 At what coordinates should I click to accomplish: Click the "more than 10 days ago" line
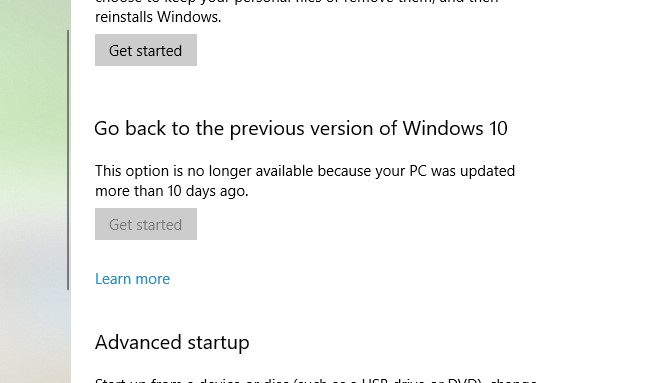(171, 191)
